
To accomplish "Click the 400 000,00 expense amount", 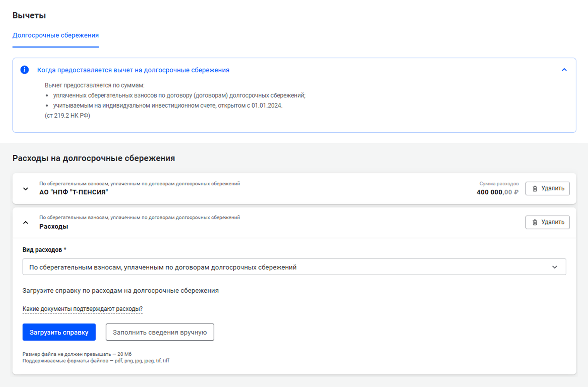I will click(x=494, y=192).
